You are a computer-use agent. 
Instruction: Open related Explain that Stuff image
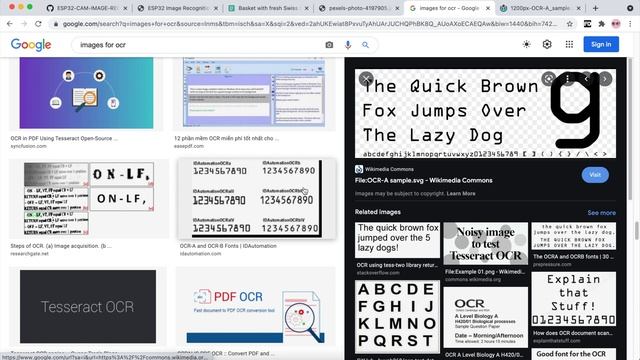(573, 299)
